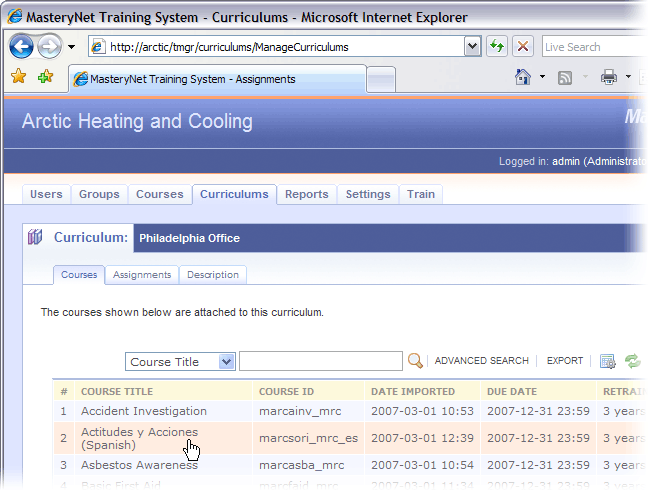Select the Courses sub-tab under Curriculum
The image size is (651, 493).
(79, 275)
